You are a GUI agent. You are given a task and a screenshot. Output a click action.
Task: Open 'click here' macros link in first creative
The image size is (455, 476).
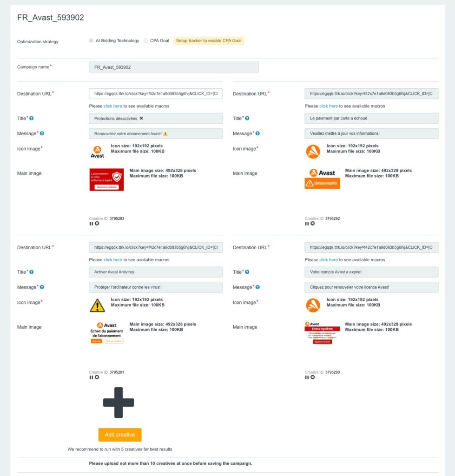pos(113,106)
